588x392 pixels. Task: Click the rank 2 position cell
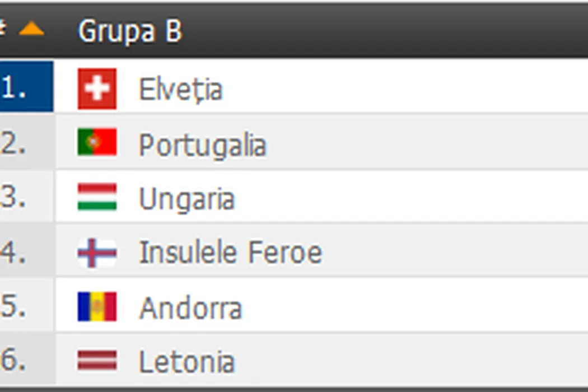pyautogui.click(x=25, y=142)
